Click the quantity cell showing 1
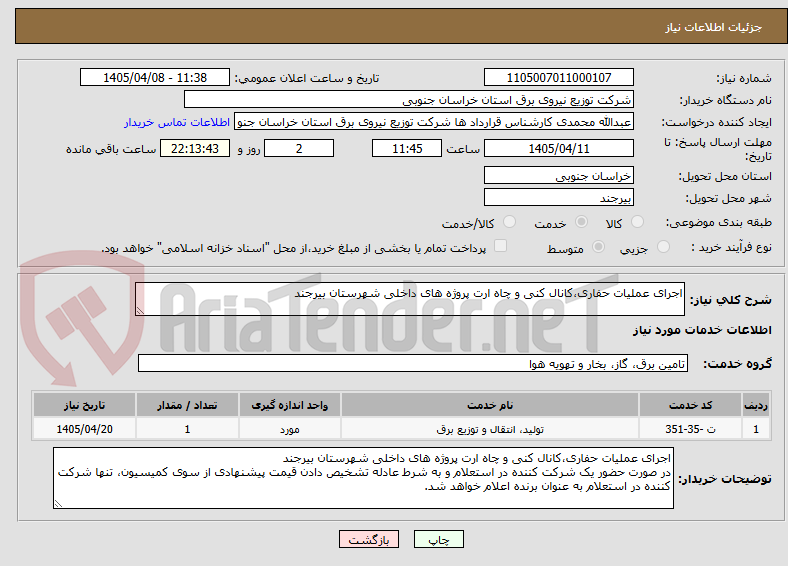The width and height of the screenshot is (788, 566). [x=187, y=429]
